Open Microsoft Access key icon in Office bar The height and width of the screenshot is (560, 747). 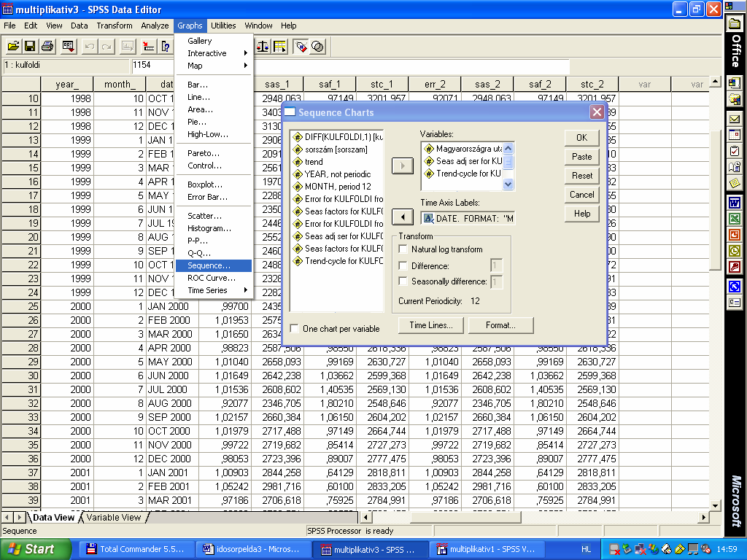[x=735, y=267]
